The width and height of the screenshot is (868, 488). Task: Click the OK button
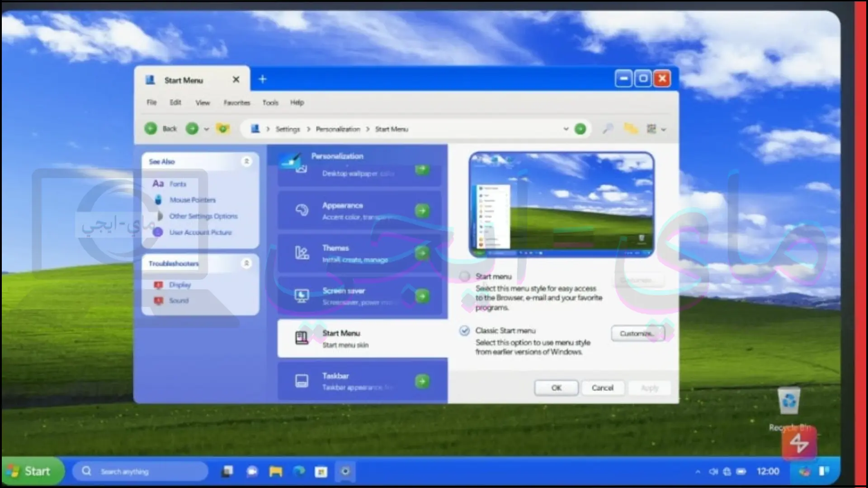[556, 388]
